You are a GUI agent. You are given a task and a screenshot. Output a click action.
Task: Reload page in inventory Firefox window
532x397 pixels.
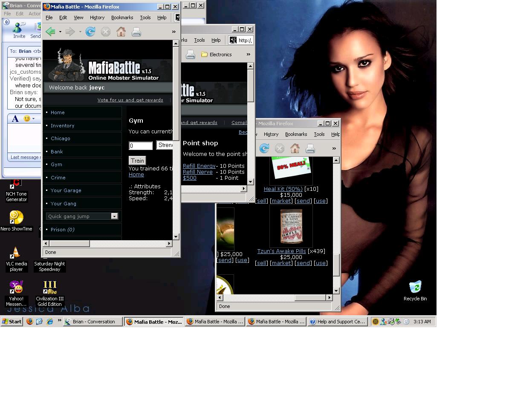(x=264, y=148)
